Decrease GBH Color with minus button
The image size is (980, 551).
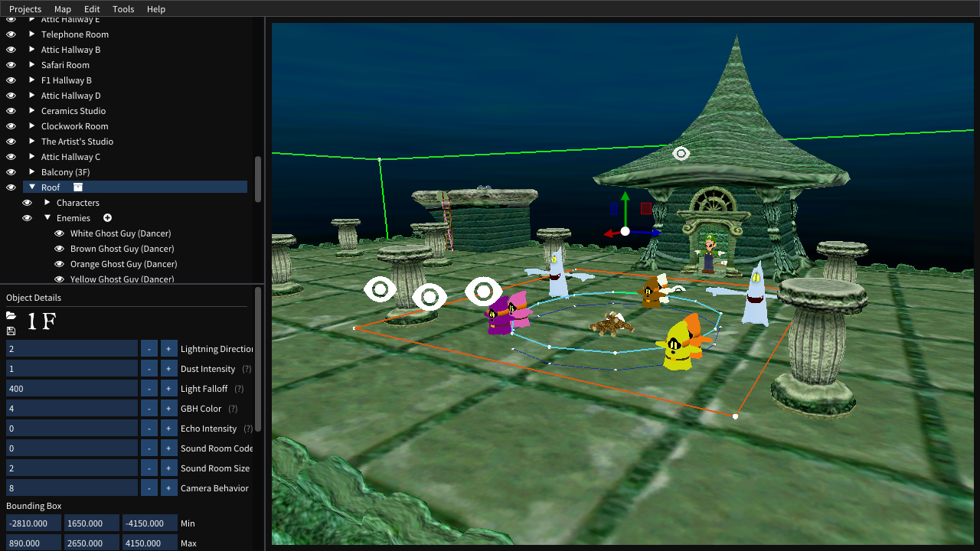(x=149, y=409)
